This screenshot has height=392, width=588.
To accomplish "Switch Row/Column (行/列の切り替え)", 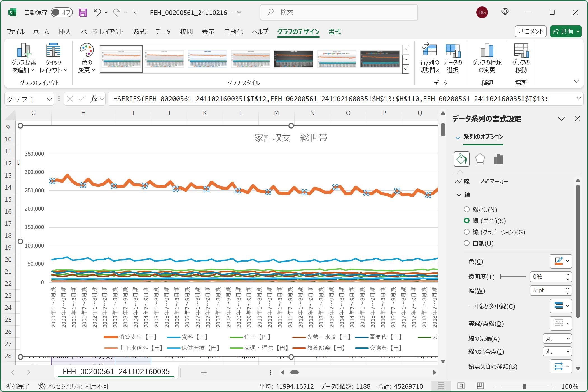I will click(x=430, y=58).
